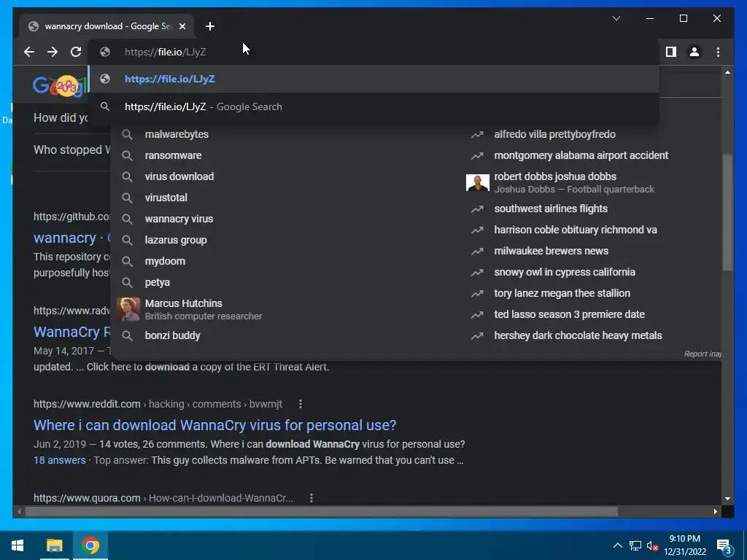Open File Explorer from taskbar
This screenshot has width=747, height=560.
54,545
